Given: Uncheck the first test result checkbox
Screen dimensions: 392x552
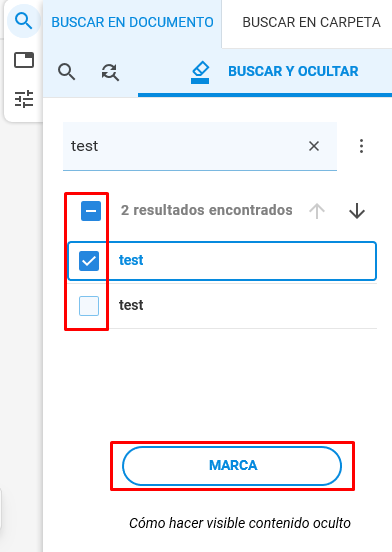Looking at the screenshot, I should (x=89, y=261).
